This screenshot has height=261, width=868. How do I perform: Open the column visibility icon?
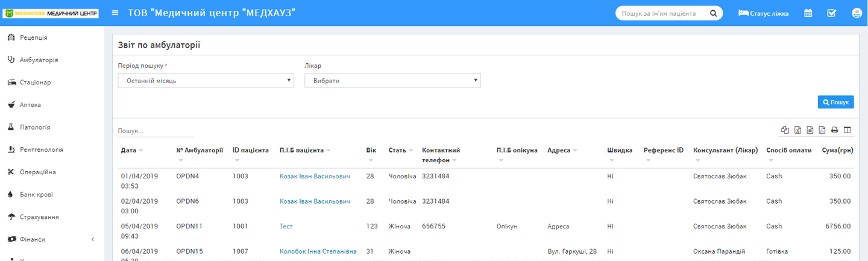coord(848,130)
